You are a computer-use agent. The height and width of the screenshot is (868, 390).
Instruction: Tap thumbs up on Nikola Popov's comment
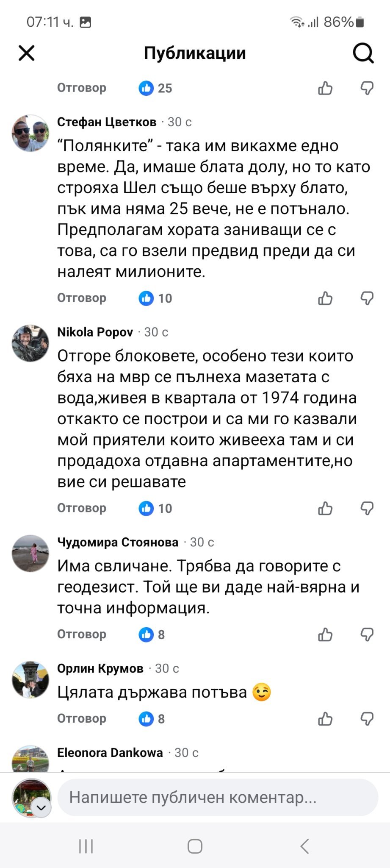pos(325,508)
